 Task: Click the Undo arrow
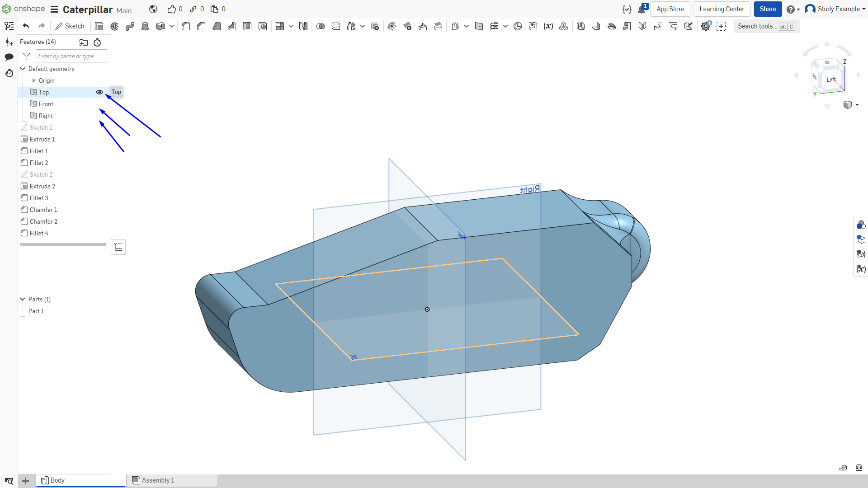(26, 26)
